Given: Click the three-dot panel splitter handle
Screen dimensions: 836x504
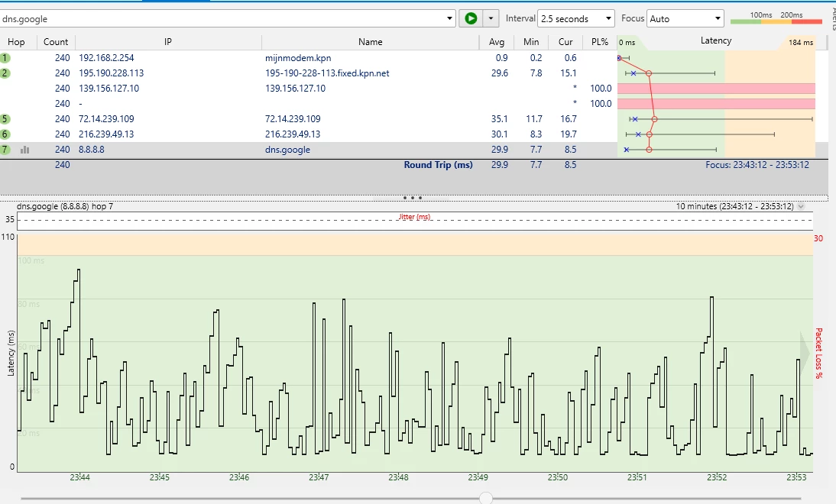Looking at the screenshot, I should tap(412, 198).
